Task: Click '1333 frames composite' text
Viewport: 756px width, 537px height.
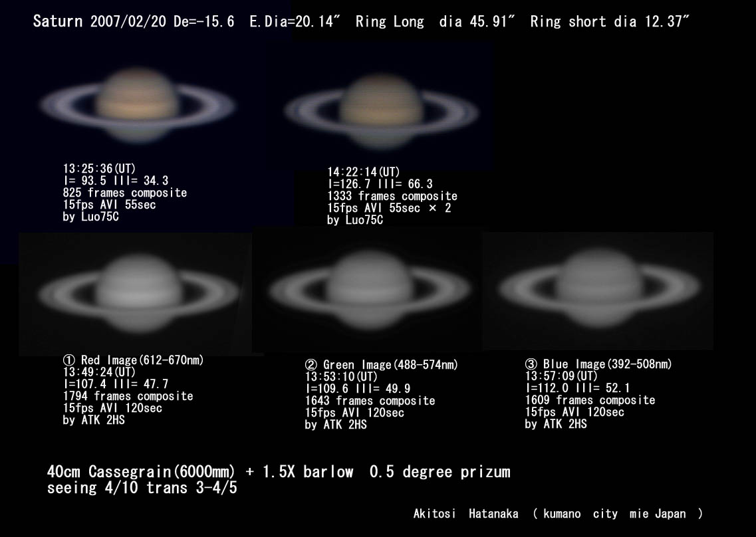Action: [x=392, y=196]
